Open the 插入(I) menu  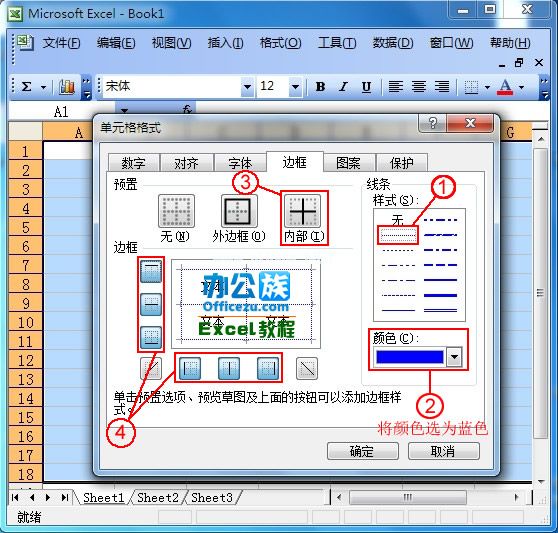click(226, 43)
